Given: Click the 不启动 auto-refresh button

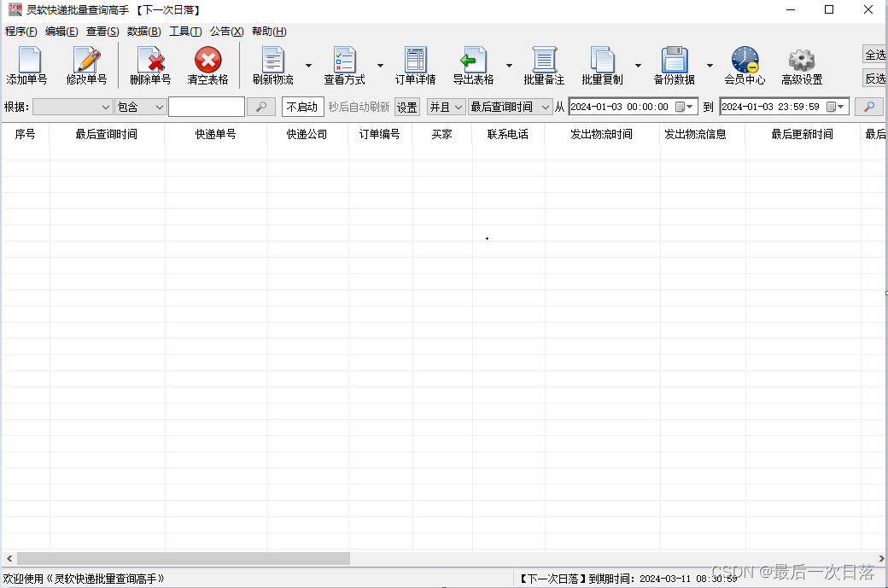Looking at the screenshot, I should click(302, 107).
